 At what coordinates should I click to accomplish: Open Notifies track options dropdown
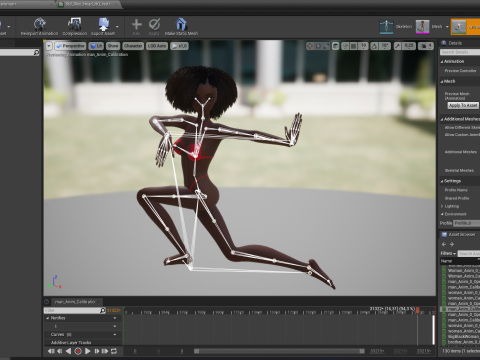pyautogui.click(x=115, y=318)
